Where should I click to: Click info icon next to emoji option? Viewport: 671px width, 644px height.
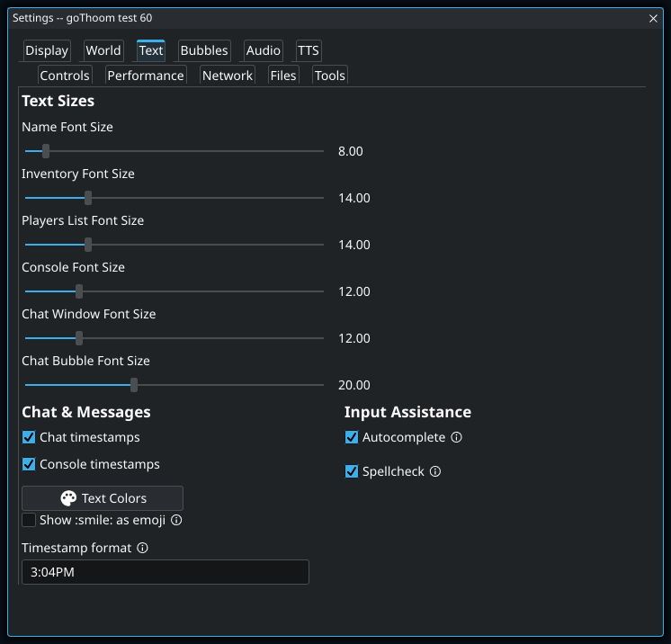click(x=176, y=520)
